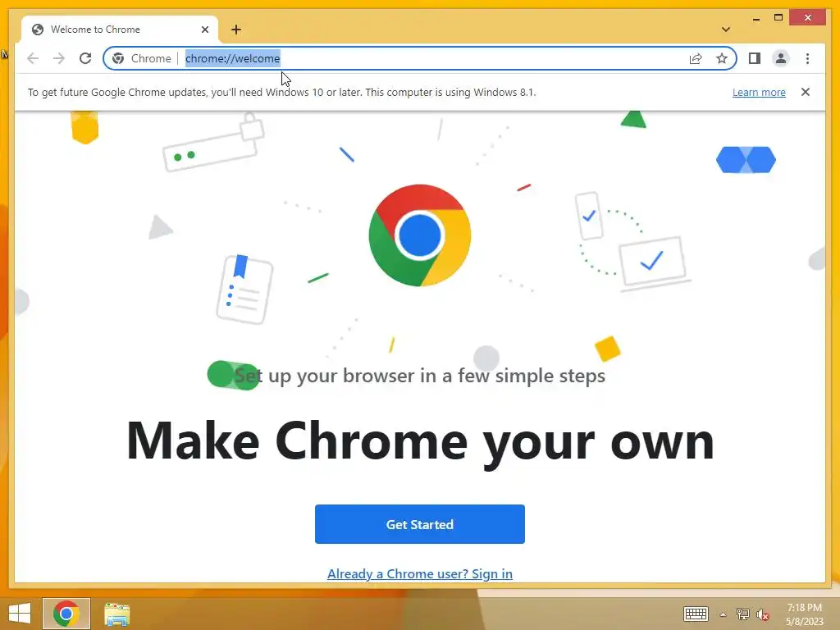Dismiss the Windows 8.1 update infobar
Viewport: 840px width, 630px height.
coord(806,92)
